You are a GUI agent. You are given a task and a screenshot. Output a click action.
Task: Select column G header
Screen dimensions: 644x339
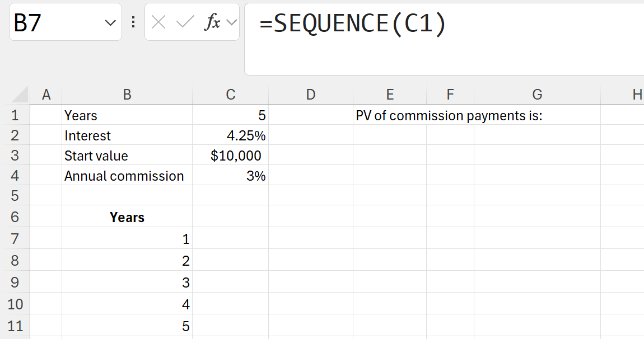[537, 95]
